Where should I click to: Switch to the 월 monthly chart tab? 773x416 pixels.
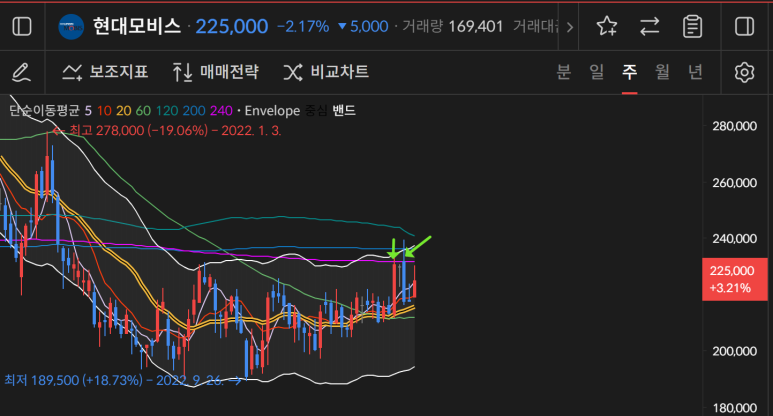click(663, 72)
